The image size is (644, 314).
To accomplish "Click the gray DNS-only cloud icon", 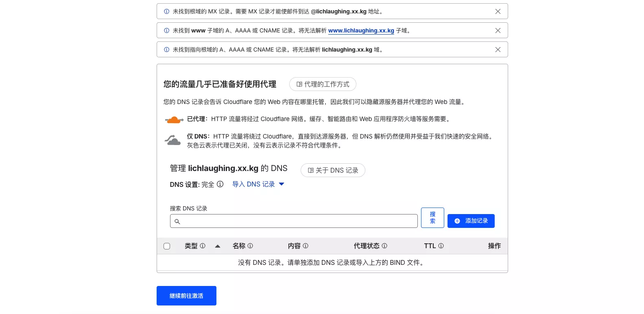I will pyautogui.click(x=173, y=140).
